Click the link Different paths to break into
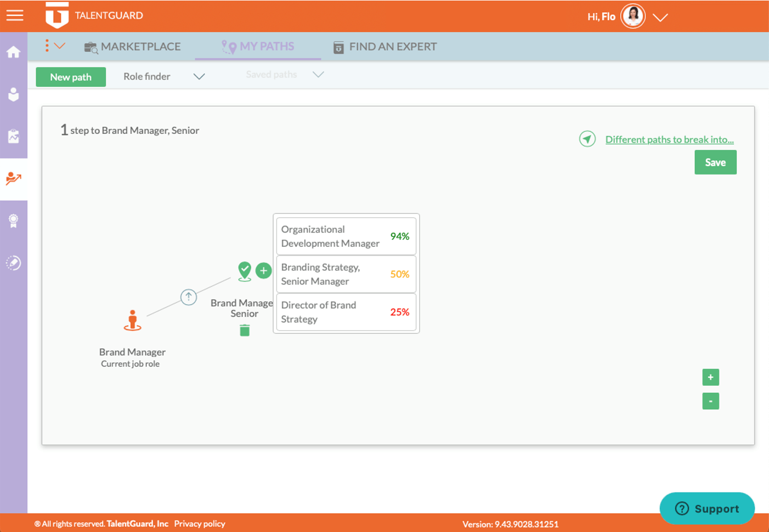The width and height of the screenshot is (769, 532). coord(669,139)
